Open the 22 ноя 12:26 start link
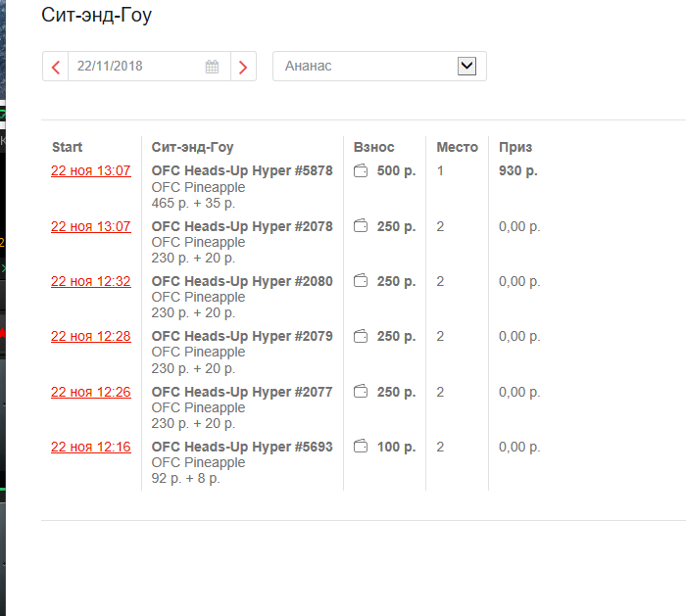Viewport: 686px width, 616px height. tap(90, 392)
